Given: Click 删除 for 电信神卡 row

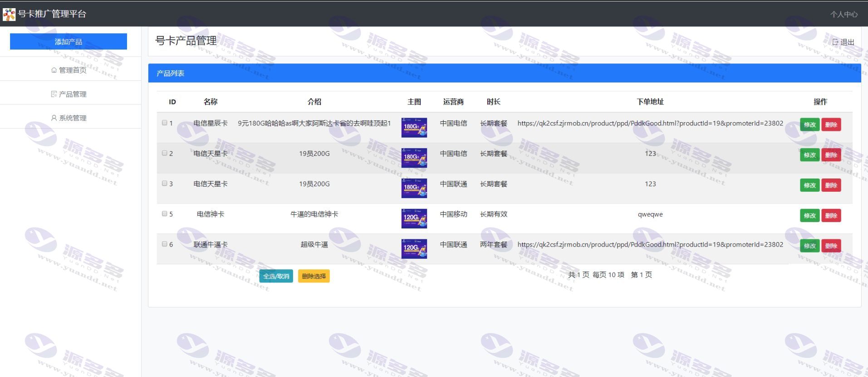Looking at the screenshot, I should [831, 215].
